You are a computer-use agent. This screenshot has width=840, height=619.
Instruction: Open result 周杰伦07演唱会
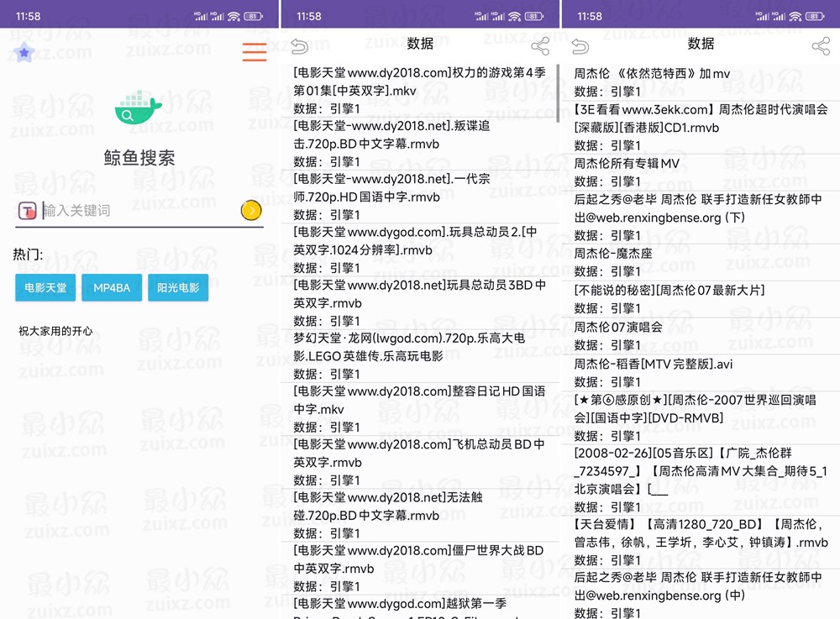[x=701, y=336]
